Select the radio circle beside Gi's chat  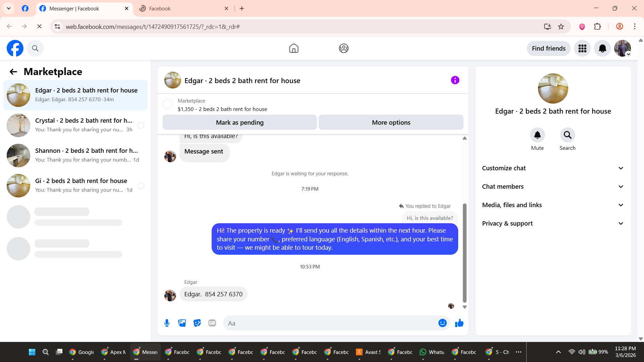[x=141, y=186]
